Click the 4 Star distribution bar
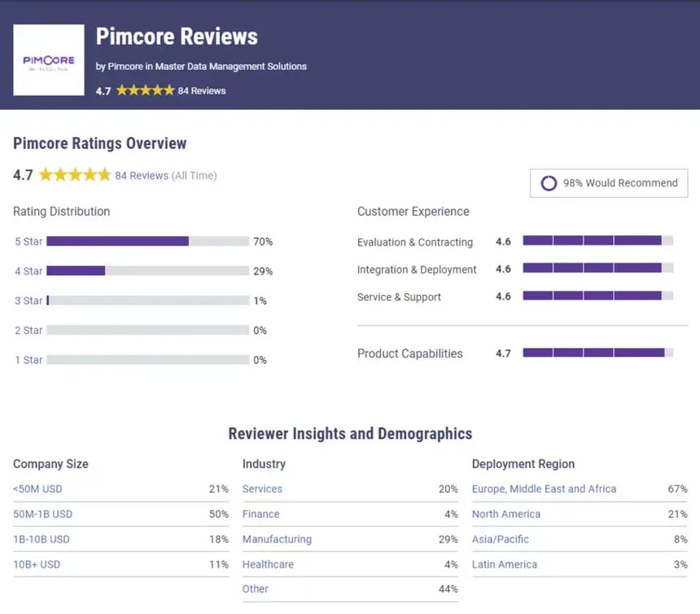 tap(148, 270)
